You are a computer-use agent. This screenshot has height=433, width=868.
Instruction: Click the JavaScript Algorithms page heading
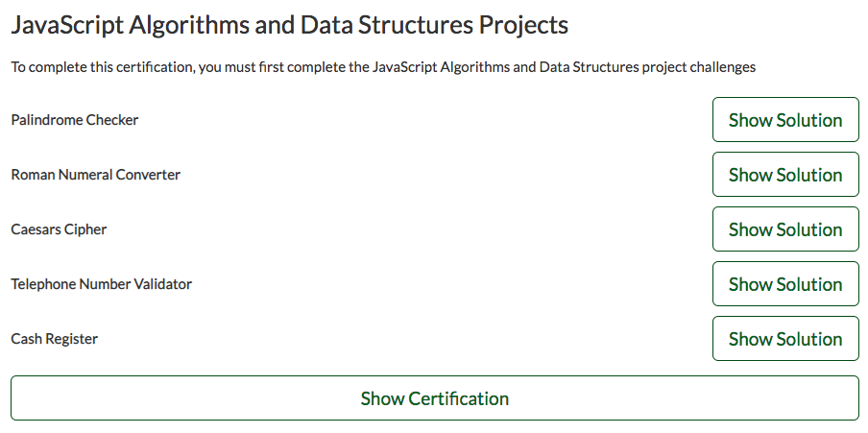pos(290,26)
